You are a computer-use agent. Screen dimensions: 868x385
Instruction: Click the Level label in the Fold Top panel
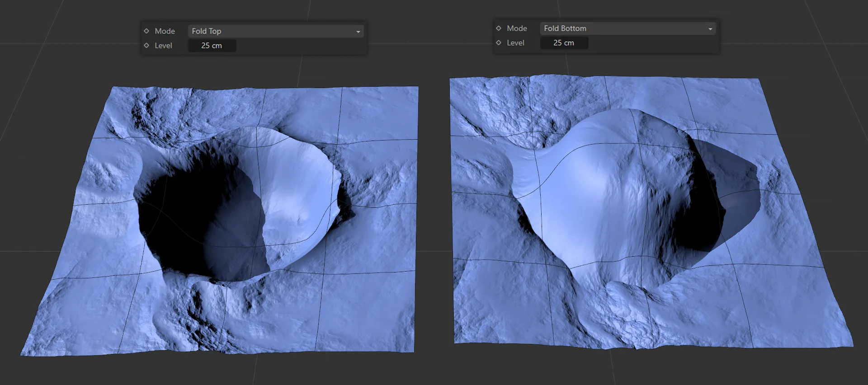[163, 46]
